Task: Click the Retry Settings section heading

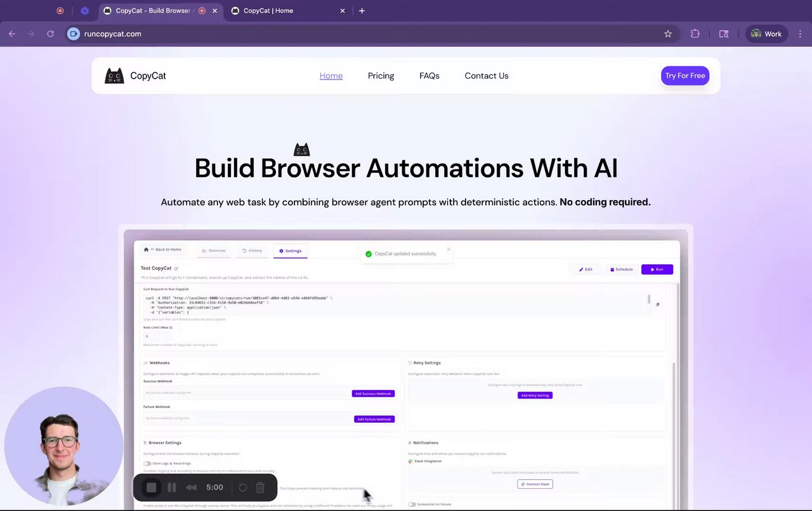Action: (x=427, y=362)
